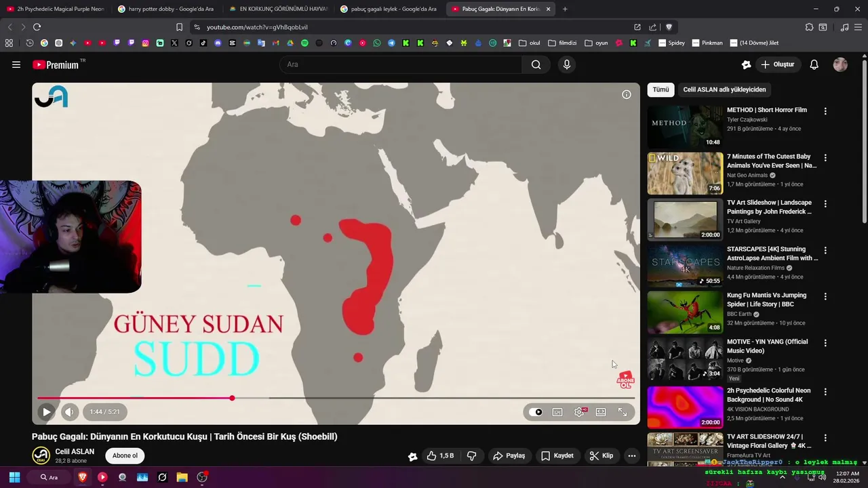
Task: Open Windows Start menu
Action: coord(14,477)
